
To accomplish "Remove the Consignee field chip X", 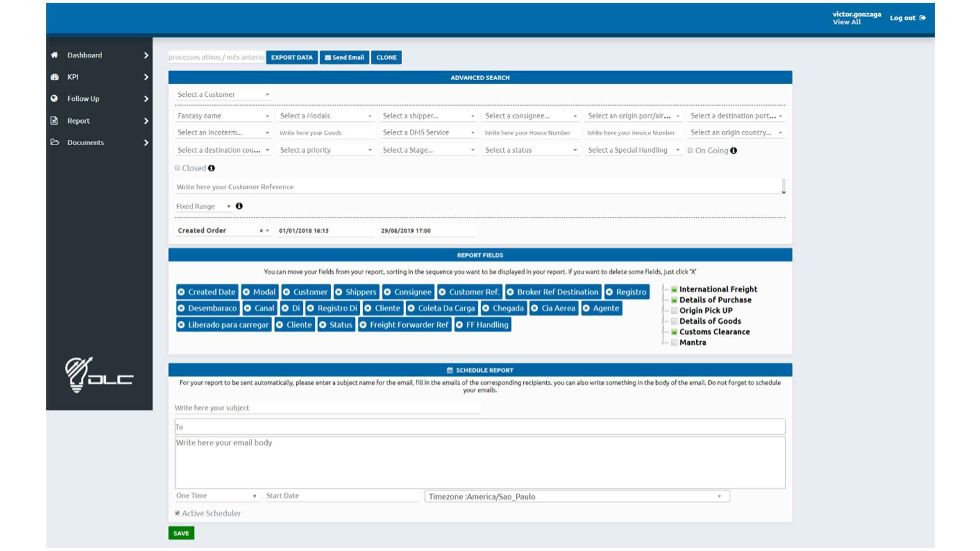I will point(387,292).
